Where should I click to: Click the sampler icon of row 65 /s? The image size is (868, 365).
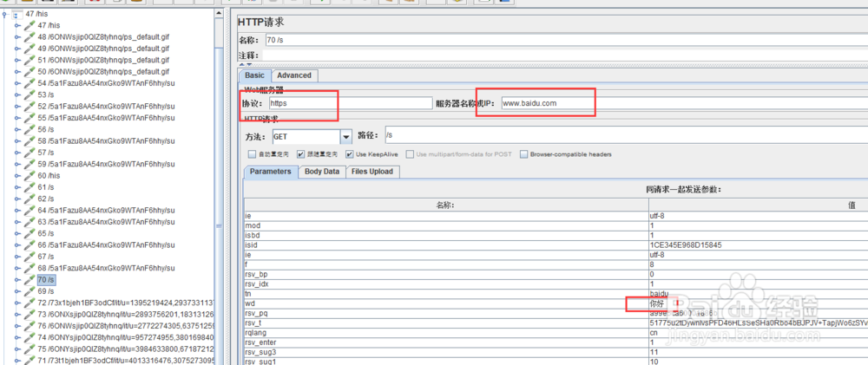coord(30,233)
